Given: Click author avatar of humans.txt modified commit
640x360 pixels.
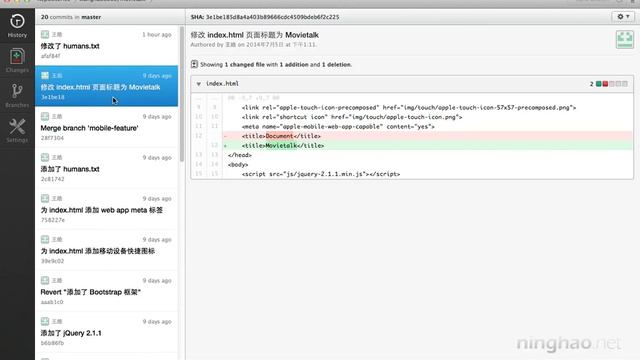Looking at the screenshot, I should pos(45,34).
